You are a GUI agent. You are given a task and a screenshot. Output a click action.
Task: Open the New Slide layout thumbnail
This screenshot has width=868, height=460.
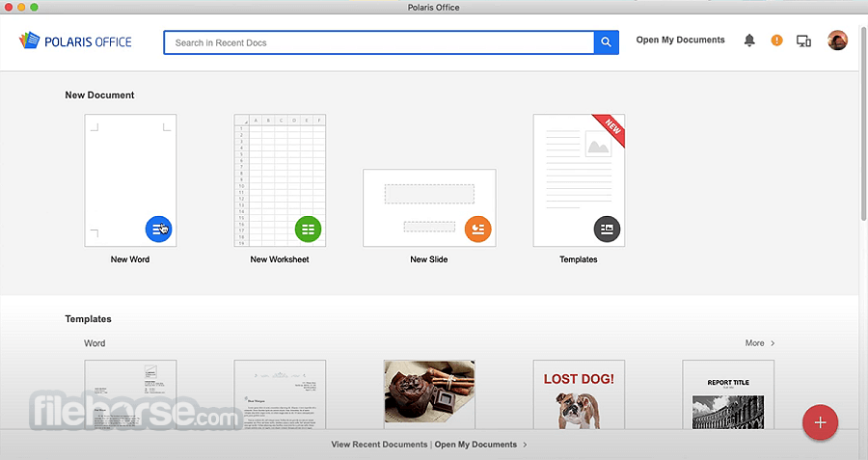(429, 207)
